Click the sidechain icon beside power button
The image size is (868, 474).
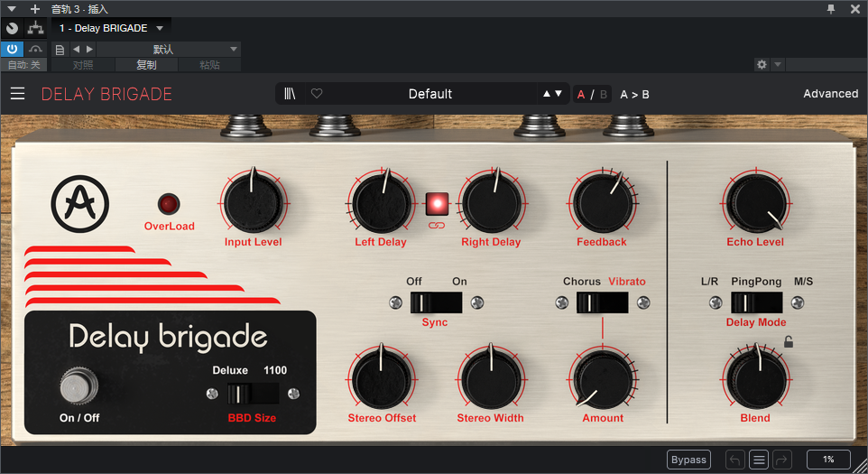pos(35,50)
